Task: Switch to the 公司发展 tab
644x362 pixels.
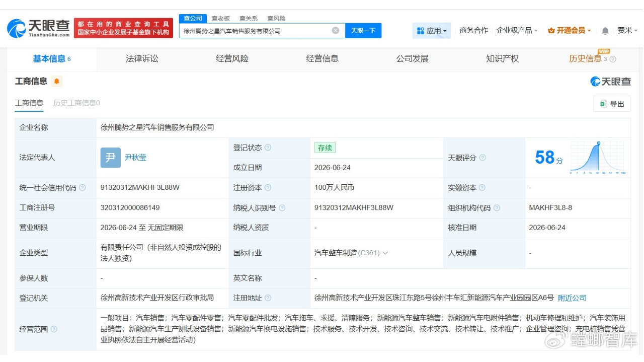Action: click(412, 58)
